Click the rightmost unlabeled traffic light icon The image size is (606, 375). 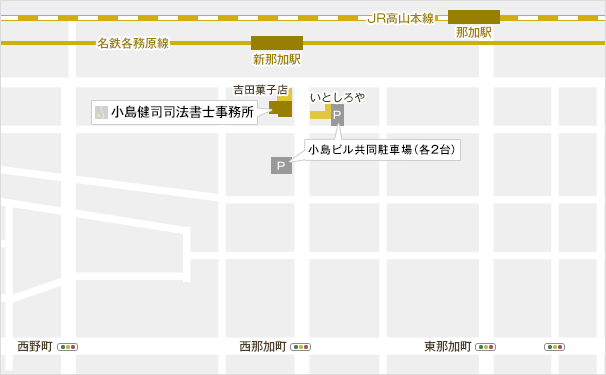point(555,347)
